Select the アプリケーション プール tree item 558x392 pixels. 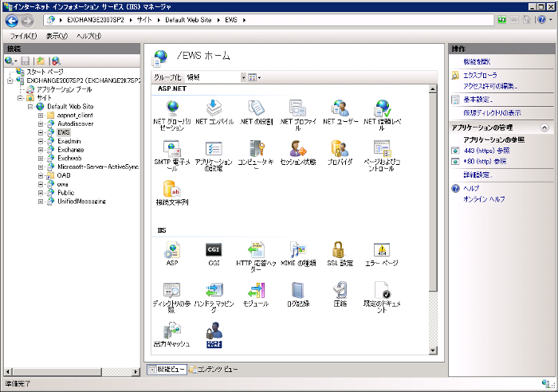pyautogui.click(x=64, y=89)
